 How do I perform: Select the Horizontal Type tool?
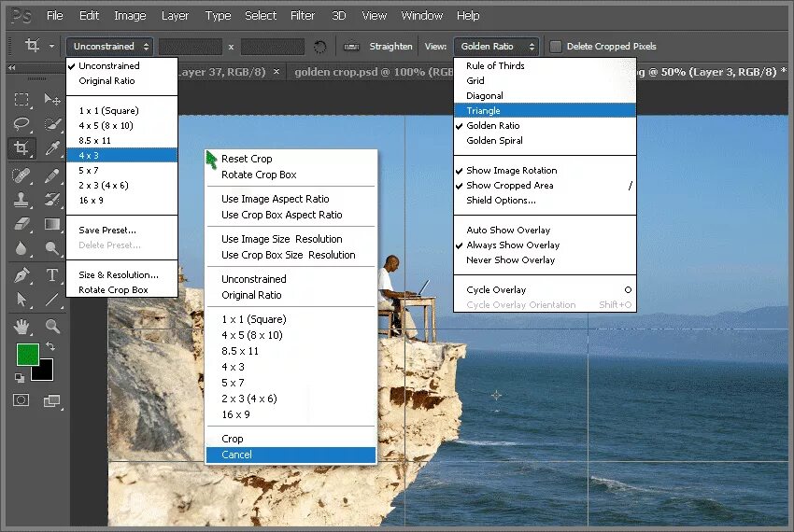point(51,274)
